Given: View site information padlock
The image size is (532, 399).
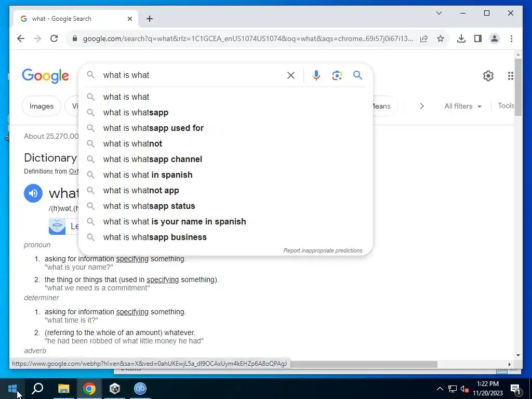Looking at the screenshot, I should [75, 38].
